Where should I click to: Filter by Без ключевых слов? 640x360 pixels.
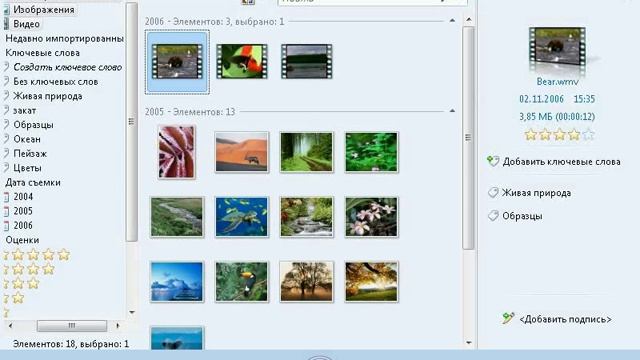click(56, 82)
